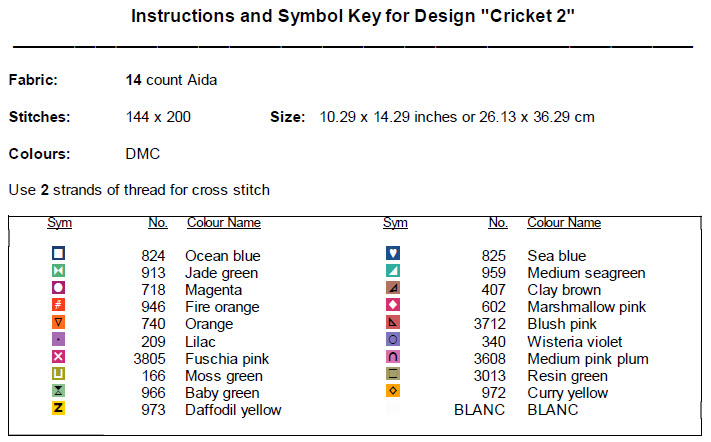This screenshot has height=442, width=711.
Task: Click the Baby green 966 symbol
Action: click(x=58, y=391)
